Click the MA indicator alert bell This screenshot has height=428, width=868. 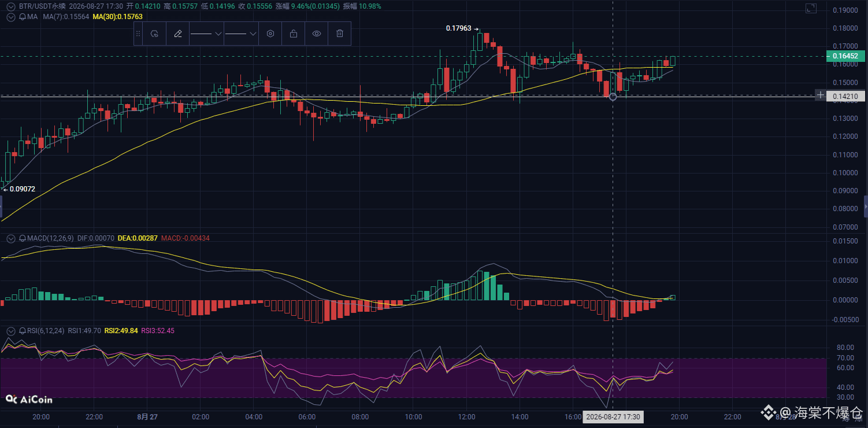(x=23, y=17)
